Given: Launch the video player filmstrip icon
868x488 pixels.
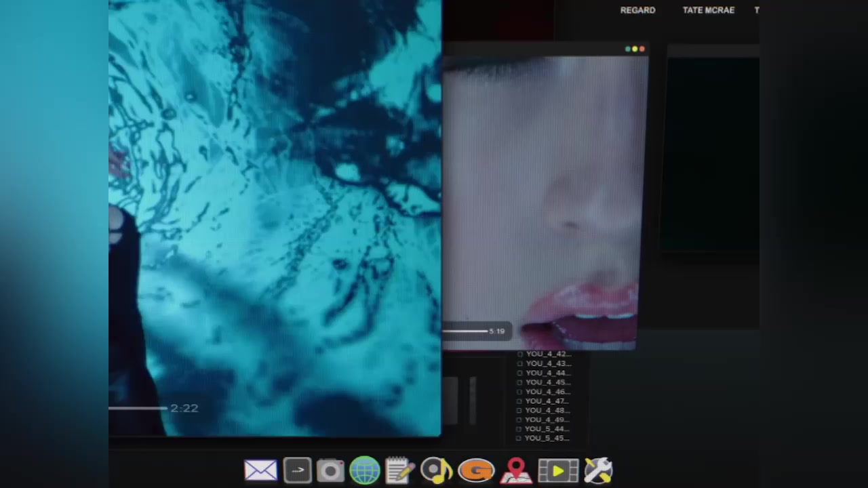Looking at the screenshot, I should pyautogui.click(x=558, y=471).
